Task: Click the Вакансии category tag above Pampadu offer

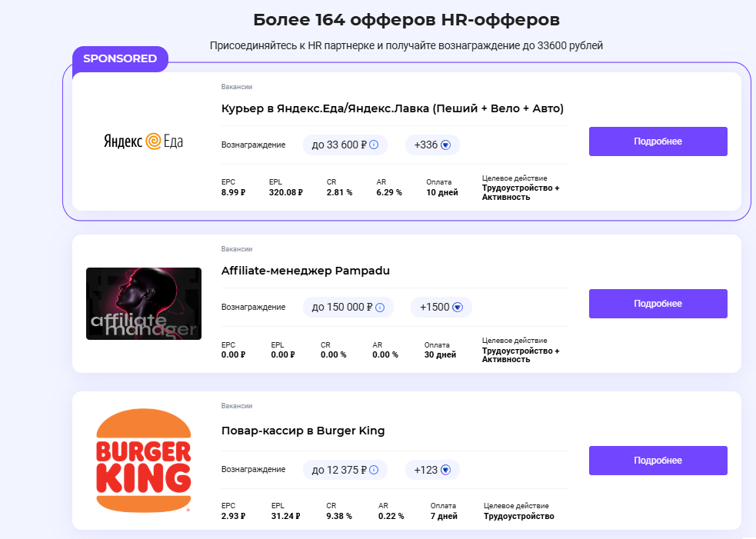Action: tap(237, 249)
